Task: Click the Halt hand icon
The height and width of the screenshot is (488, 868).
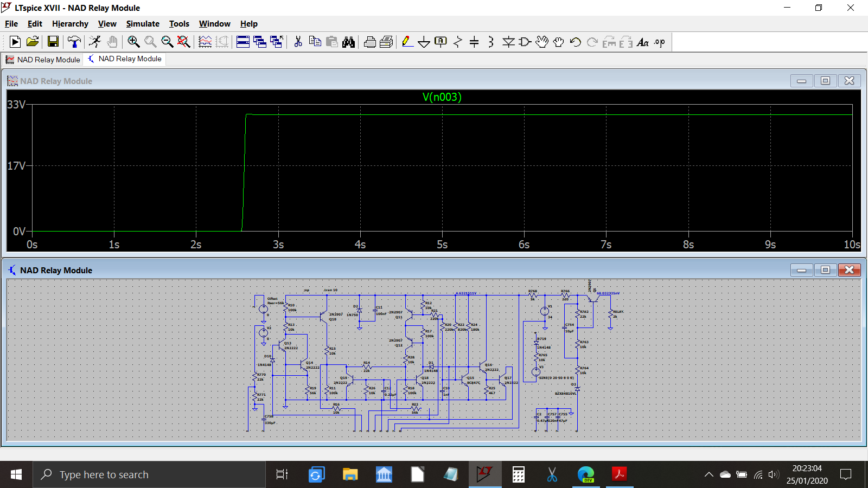Action: (112, 42)
